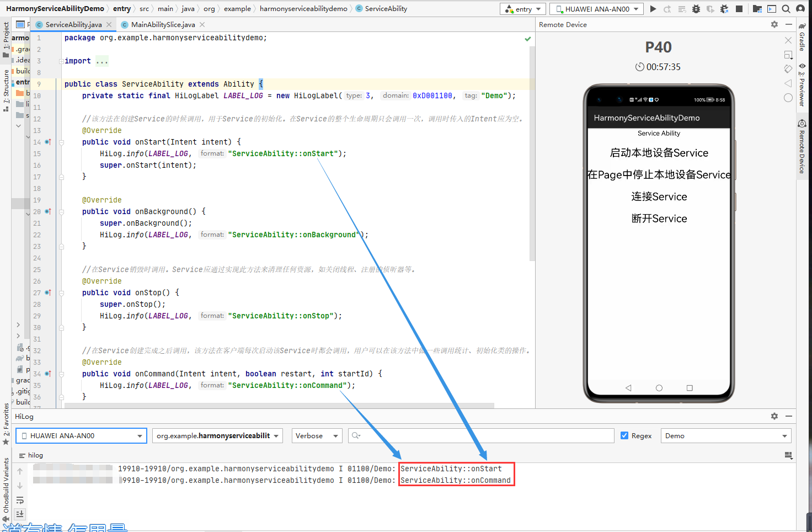Click onCommand override gutter icon at line 34
Image resolution: width=812 pixels, height=532 pixels.
point(48,374)
